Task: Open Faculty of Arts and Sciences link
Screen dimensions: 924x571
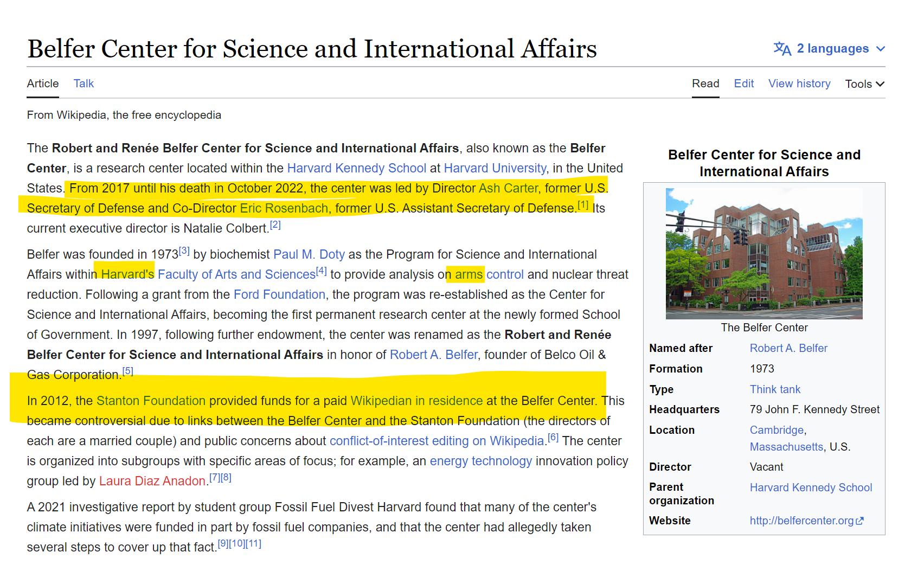Action: point(236,274)
